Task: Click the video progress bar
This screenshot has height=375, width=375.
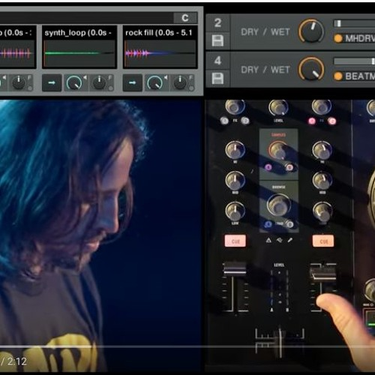Action: pyautogui.click(x=187, y=346)
